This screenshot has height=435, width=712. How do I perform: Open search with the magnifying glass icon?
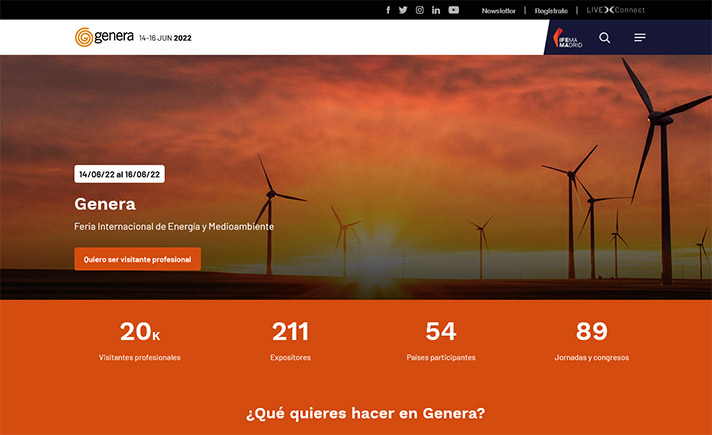605,38
